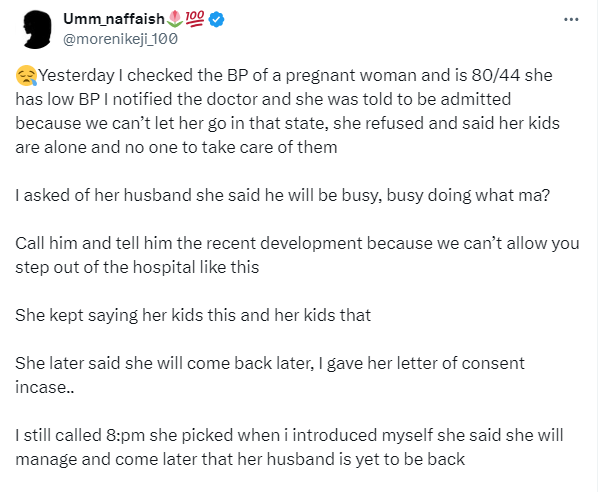Screen dimensions: 601x492
Task: Click the "She kept saying her kids" paragraph
Action: 192,314
